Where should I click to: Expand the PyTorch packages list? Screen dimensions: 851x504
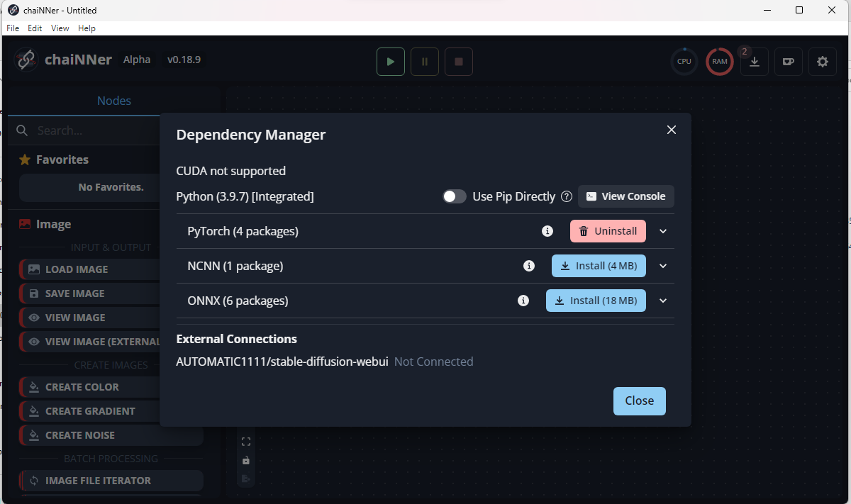662,230
